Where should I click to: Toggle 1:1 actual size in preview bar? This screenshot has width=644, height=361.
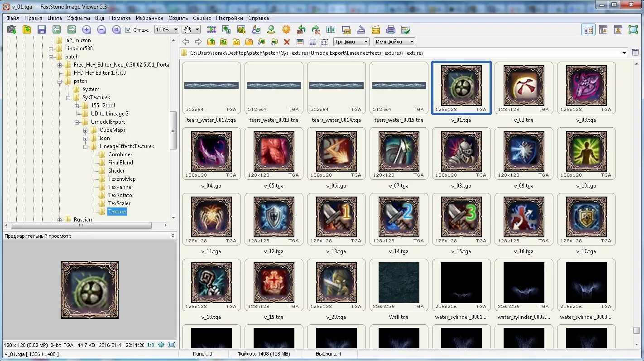point(151,345)
